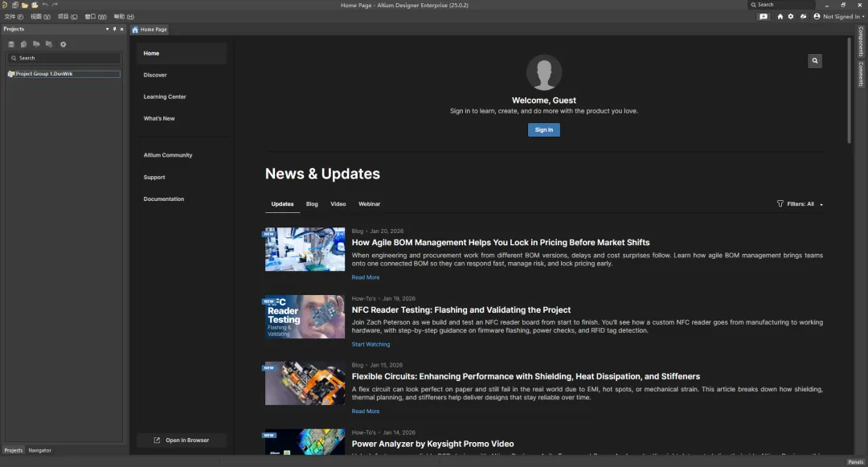868x467 pixels.
Task: Click the Sign In button
Action: click(543, 130)
